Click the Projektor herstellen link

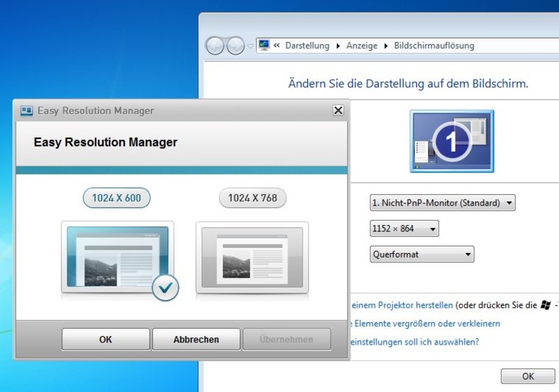point(402,305)
